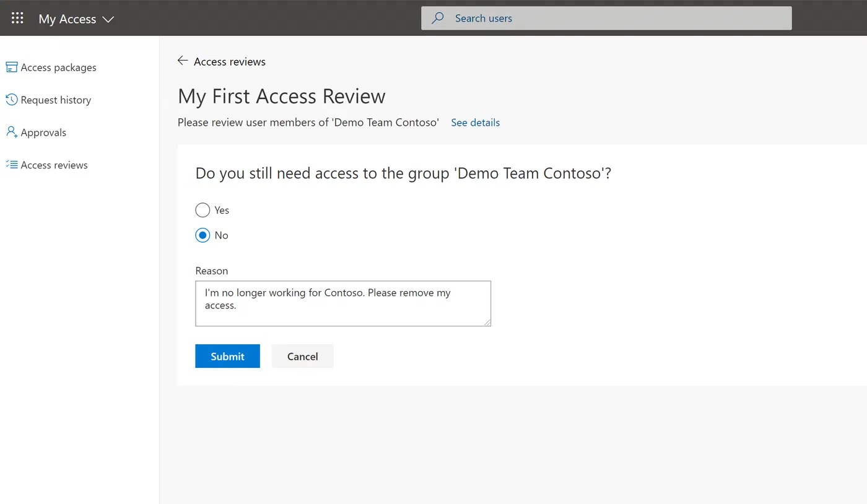Click the My Access title text
Viewport: 867px width, 504px height.
point(68,19)
